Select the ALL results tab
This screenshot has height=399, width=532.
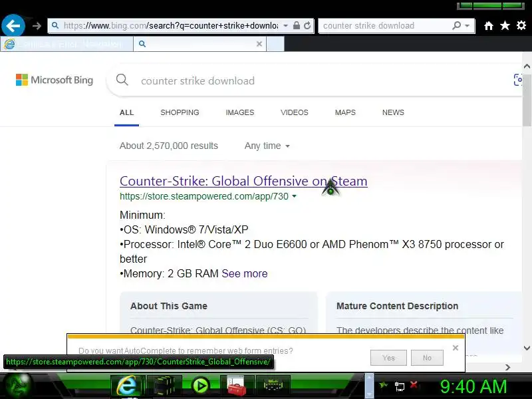click(126, 112)
